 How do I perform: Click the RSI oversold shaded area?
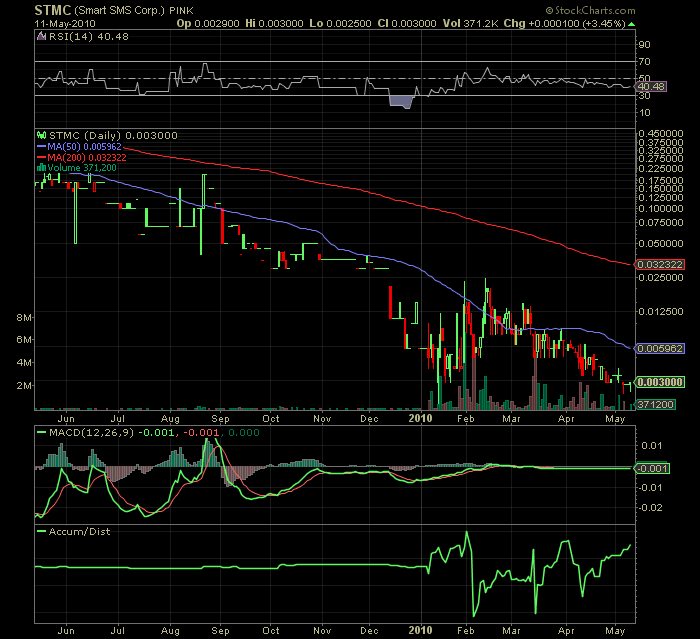[x=402, y=101]
